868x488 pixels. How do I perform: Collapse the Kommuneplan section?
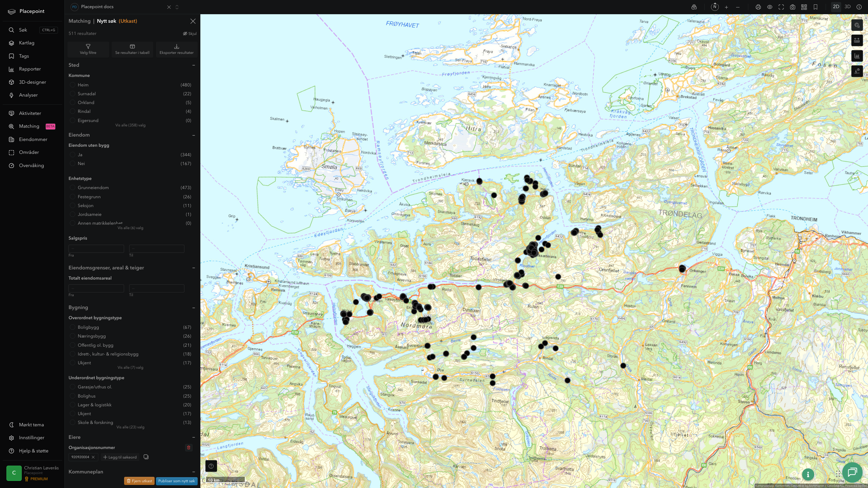click(x=194, y=472)
